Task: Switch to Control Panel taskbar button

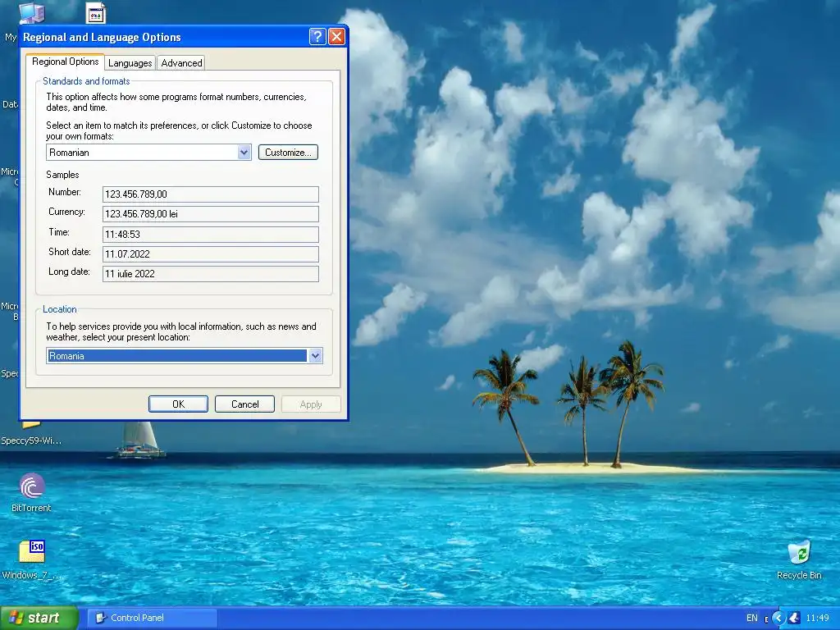Action: point(153,619)
